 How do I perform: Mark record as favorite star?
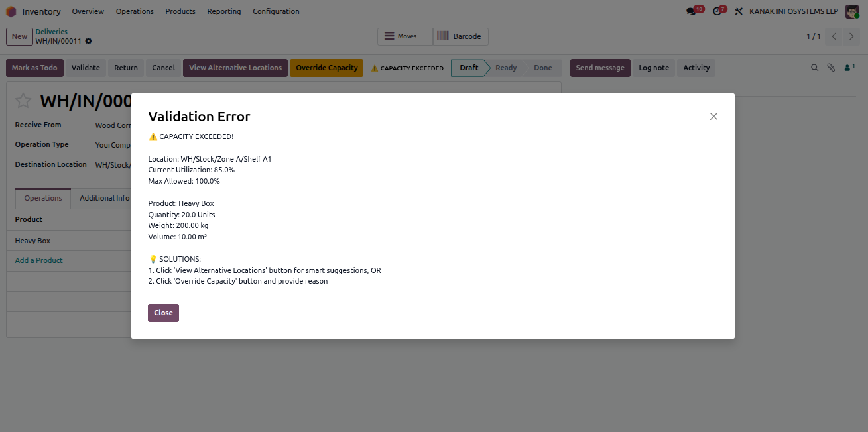click(23, 101)
